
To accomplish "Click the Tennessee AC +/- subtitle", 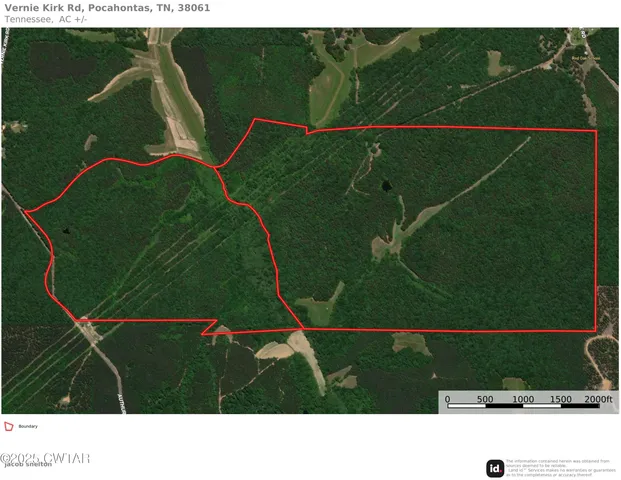I will tap(46, 19).
